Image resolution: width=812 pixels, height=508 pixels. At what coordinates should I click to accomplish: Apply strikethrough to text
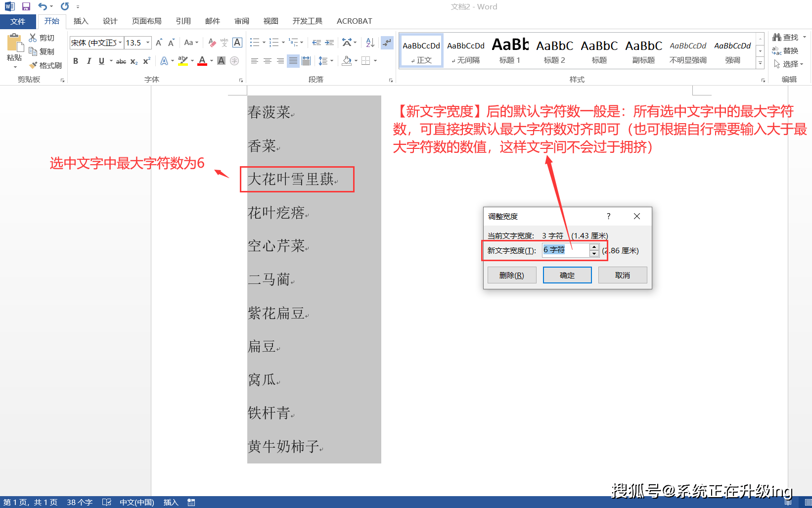[121, 61]
